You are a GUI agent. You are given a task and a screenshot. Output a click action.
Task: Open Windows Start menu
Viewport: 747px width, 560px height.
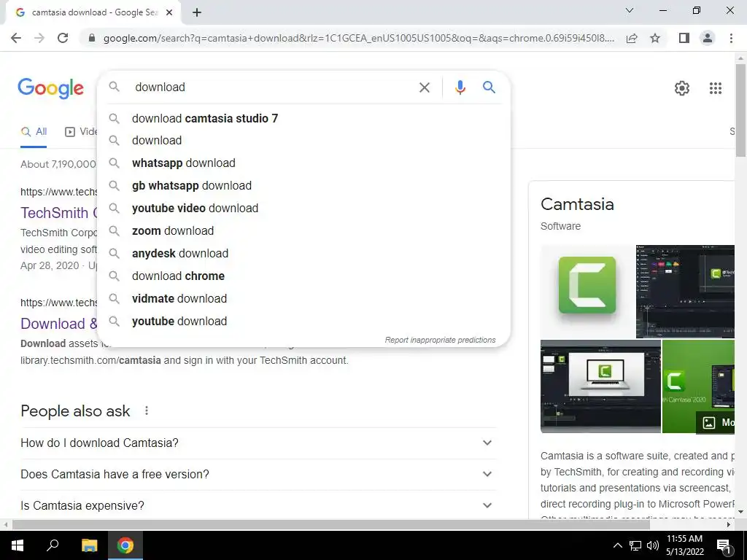point(18,545)
